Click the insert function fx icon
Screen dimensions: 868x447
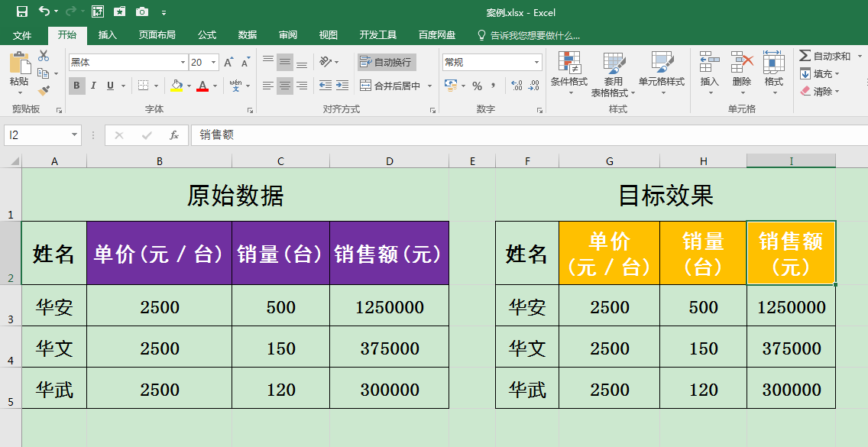click(173, 135)
